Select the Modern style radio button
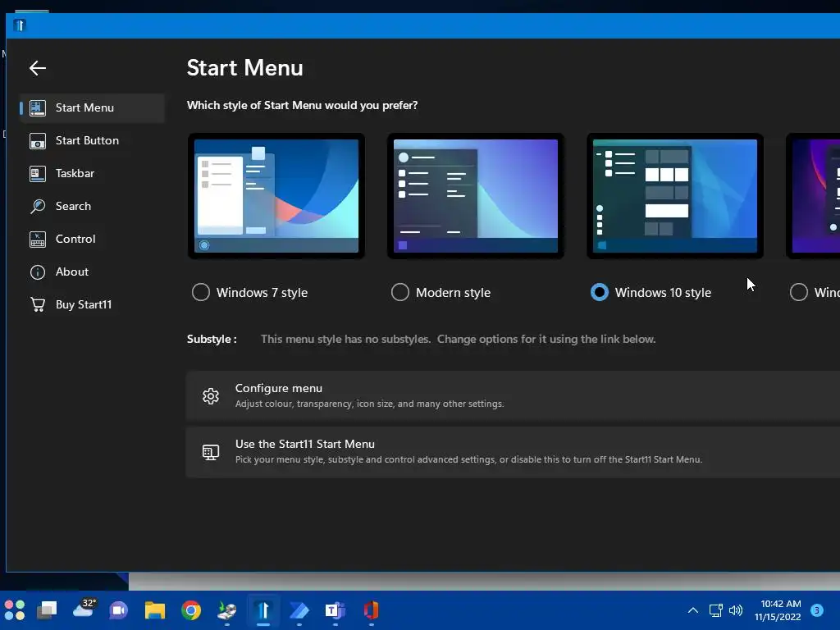Image resolution: width=840 pixels, height=630 pixels. [x=400, y=293]
